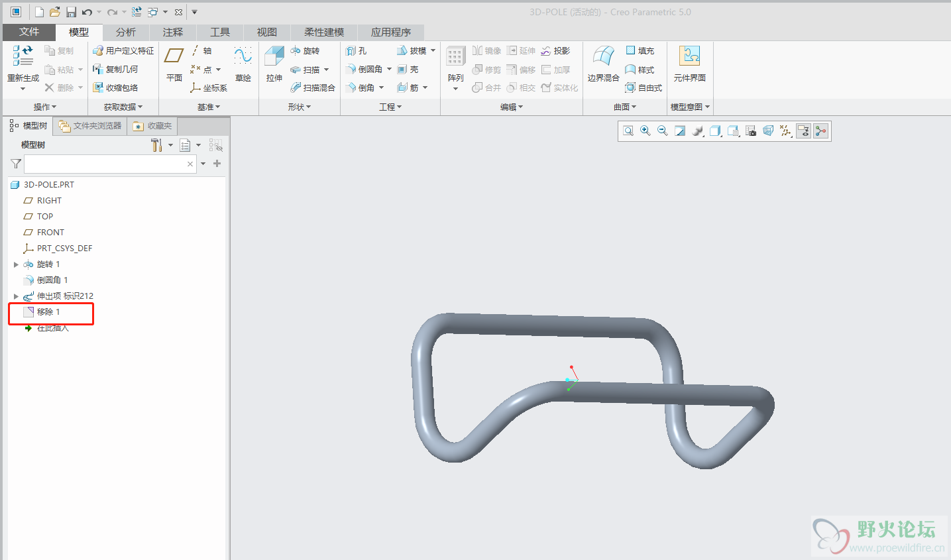The image size is (951, 560).
Task: Toggle annotation display in graphics toolbar
Action: [804, 131]
